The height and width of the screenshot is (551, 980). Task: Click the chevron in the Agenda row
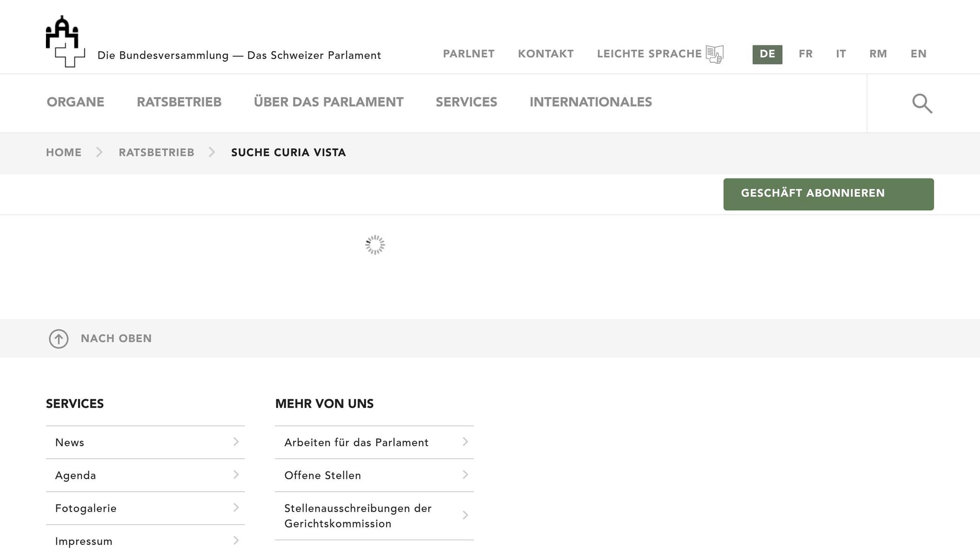[x=236, y=475]
